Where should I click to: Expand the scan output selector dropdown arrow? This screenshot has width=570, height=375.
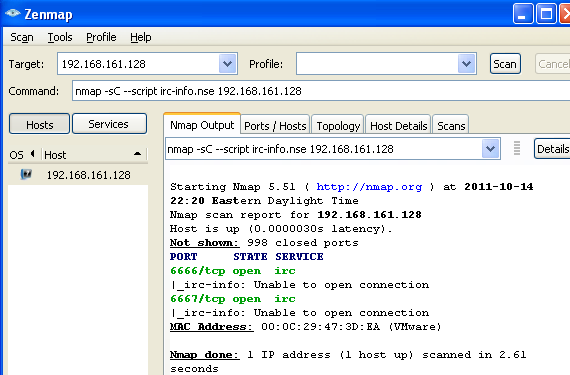490,149
